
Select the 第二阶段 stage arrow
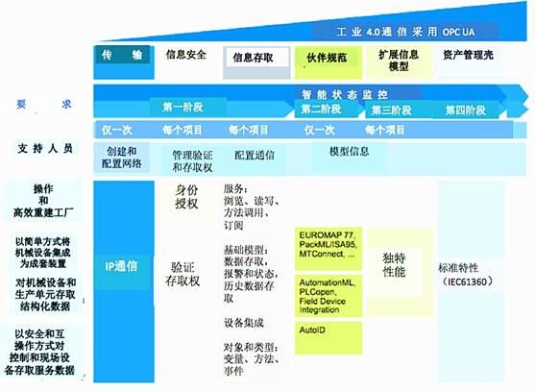click(328, 110)
